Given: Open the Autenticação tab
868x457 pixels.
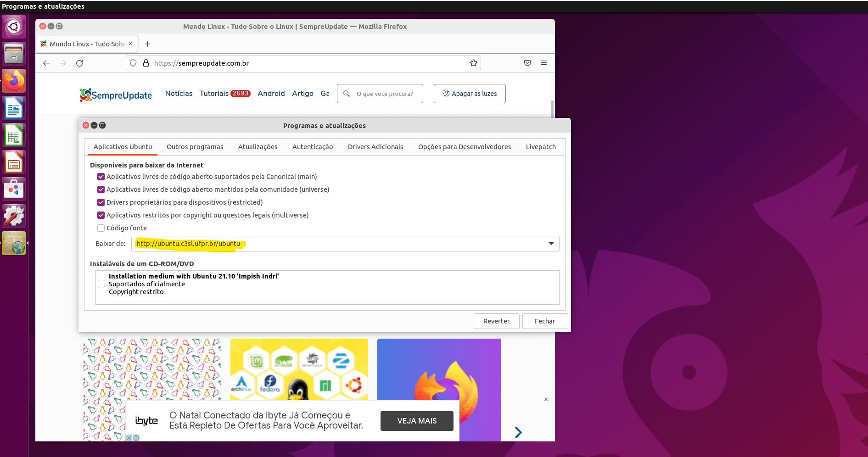Looking at the screenshot, I should pos(313,147).
